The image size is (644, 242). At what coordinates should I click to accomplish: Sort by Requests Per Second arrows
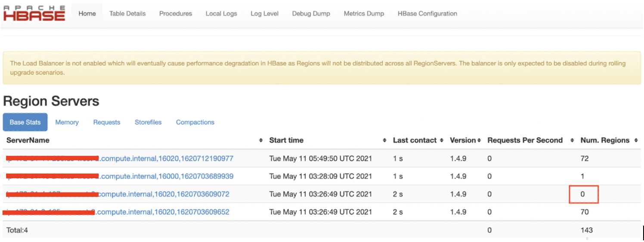tap(572, 140)
